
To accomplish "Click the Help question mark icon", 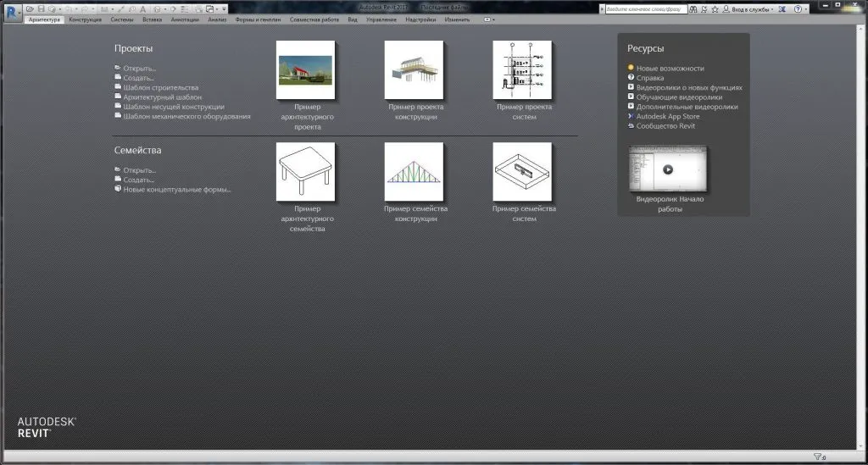I will (x=798, y=9).
